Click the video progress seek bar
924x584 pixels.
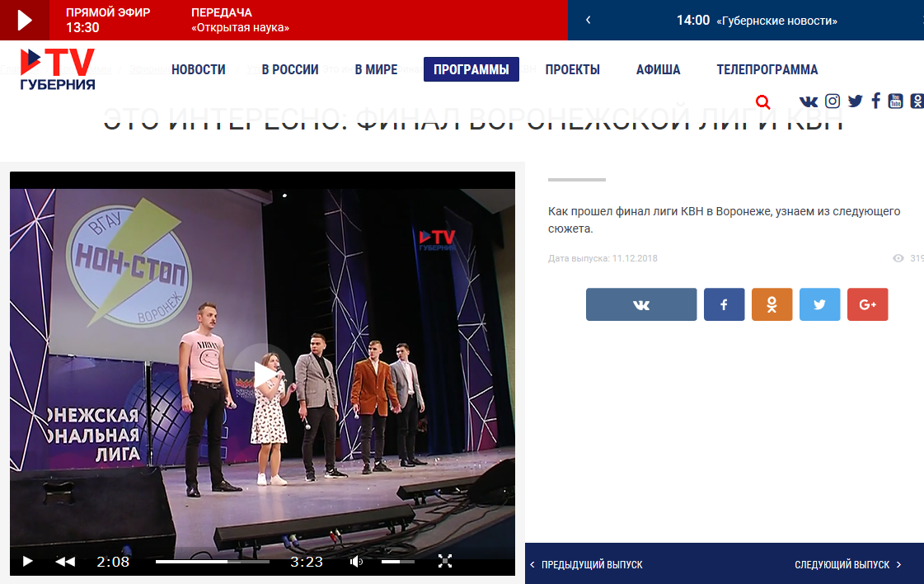click(x=212, y=562)
